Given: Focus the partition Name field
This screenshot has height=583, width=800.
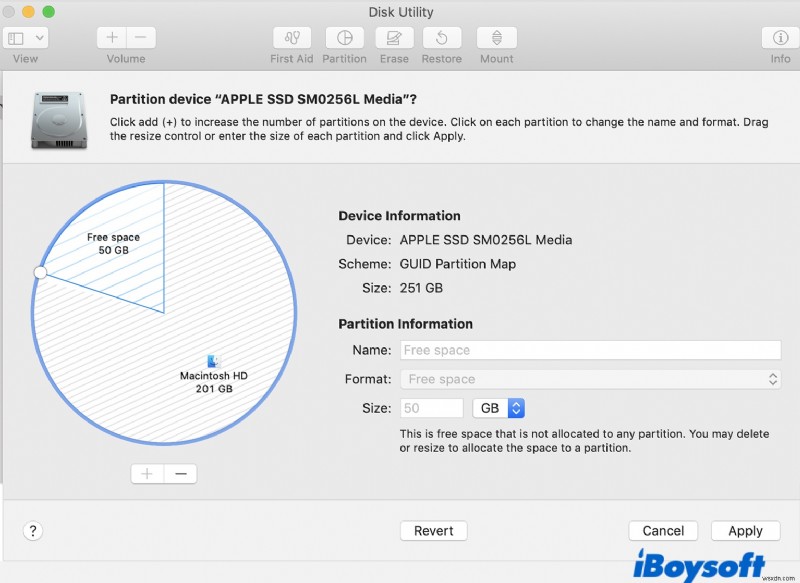Looking at the screenshot, I should (x=590, y=350).
